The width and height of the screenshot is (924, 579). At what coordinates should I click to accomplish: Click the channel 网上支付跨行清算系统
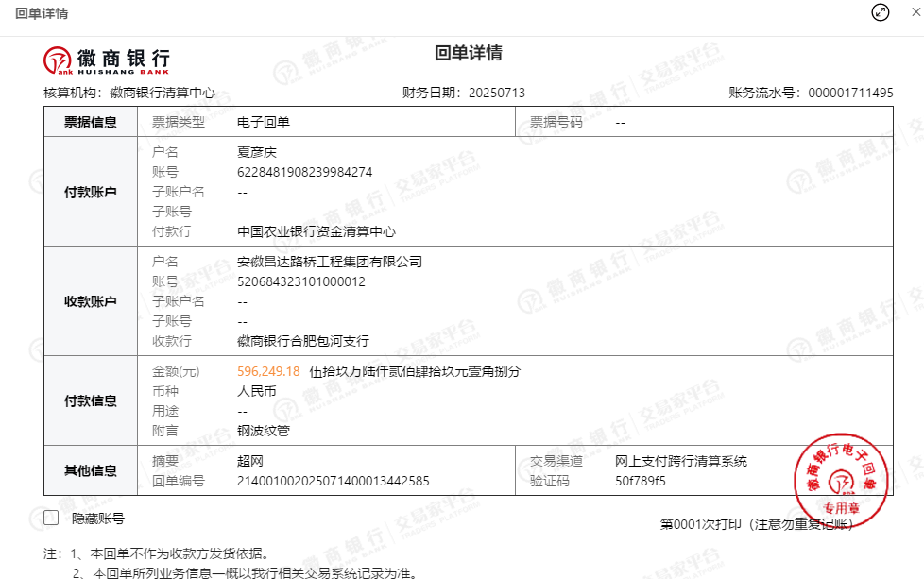pos(680,461)
